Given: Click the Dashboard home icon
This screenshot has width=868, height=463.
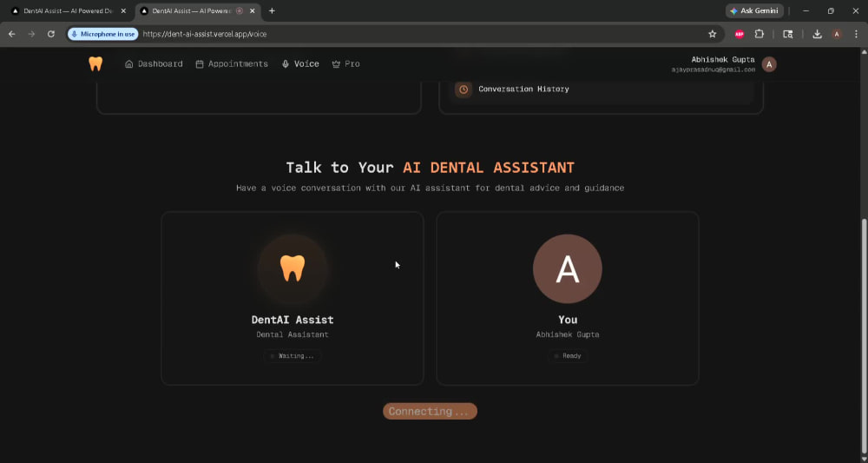Looking at the screenshot, I should 129,63.
